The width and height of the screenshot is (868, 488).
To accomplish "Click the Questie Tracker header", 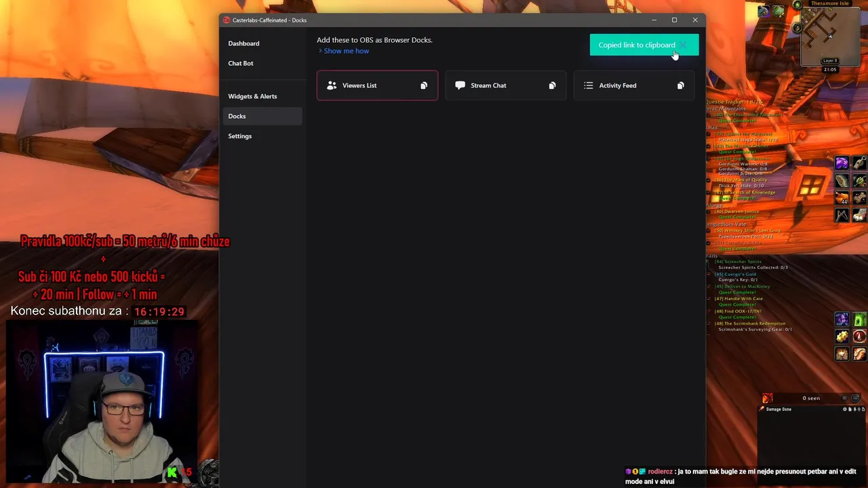I will pyautogui.click(x=734, y=102).
